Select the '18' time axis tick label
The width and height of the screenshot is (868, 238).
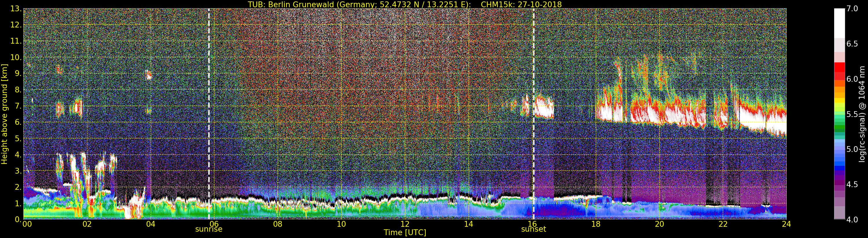(x=596, y=224)
